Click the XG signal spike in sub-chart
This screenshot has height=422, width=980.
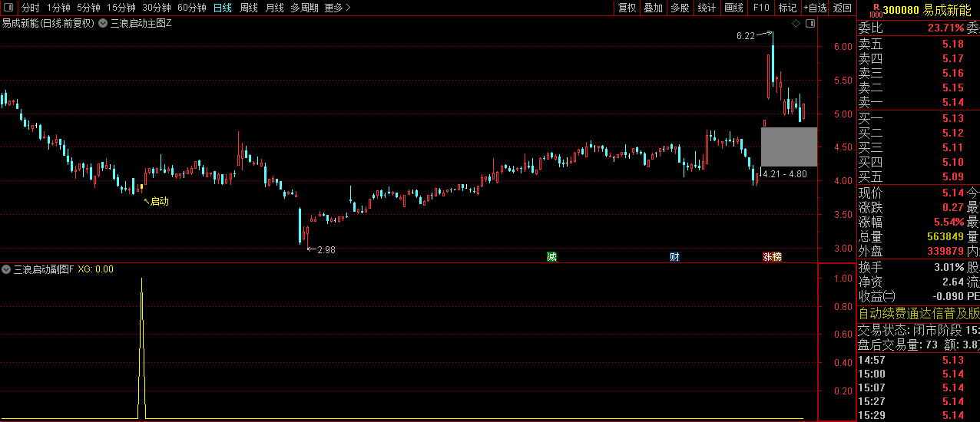[x=141, y=348]
